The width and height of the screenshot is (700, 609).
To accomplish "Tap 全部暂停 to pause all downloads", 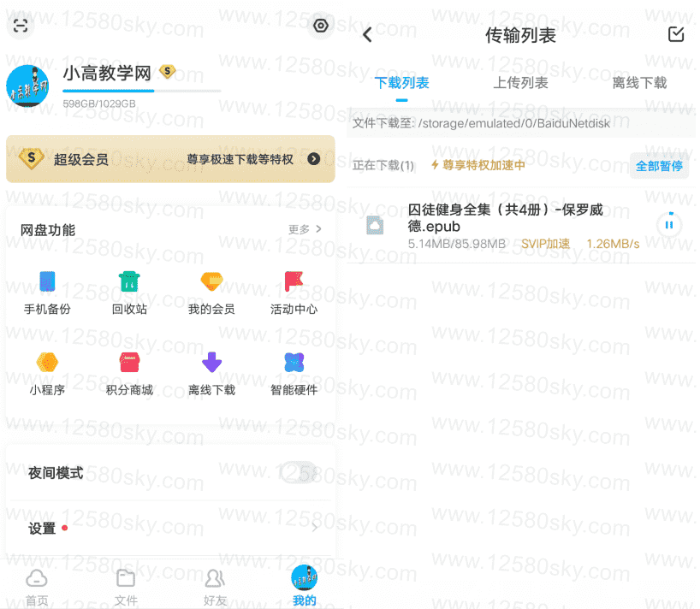I will coord(659,166).
